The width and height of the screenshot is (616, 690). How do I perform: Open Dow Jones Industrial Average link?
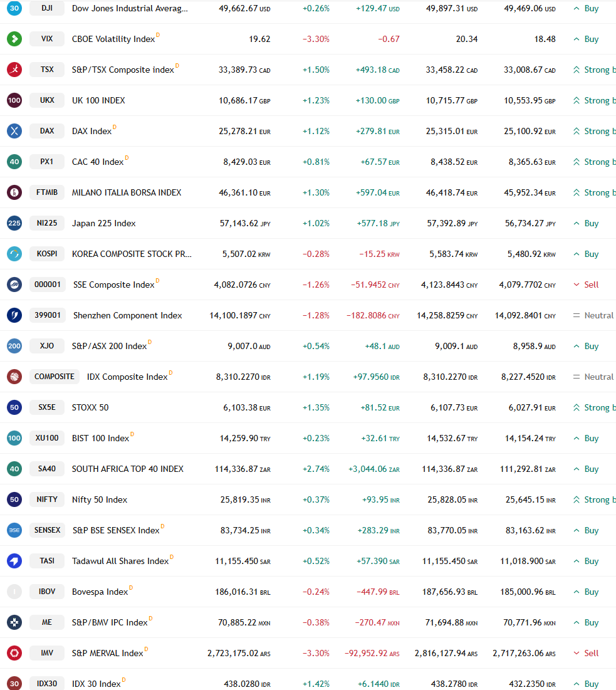click(130, 8)
